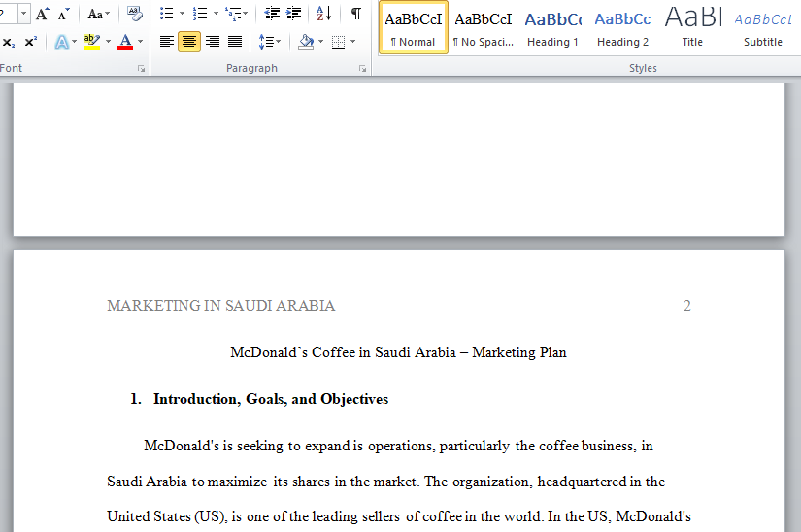Justify paragraph text
The height and width of the screenshot is (532, 801).
tap(235, 42)
